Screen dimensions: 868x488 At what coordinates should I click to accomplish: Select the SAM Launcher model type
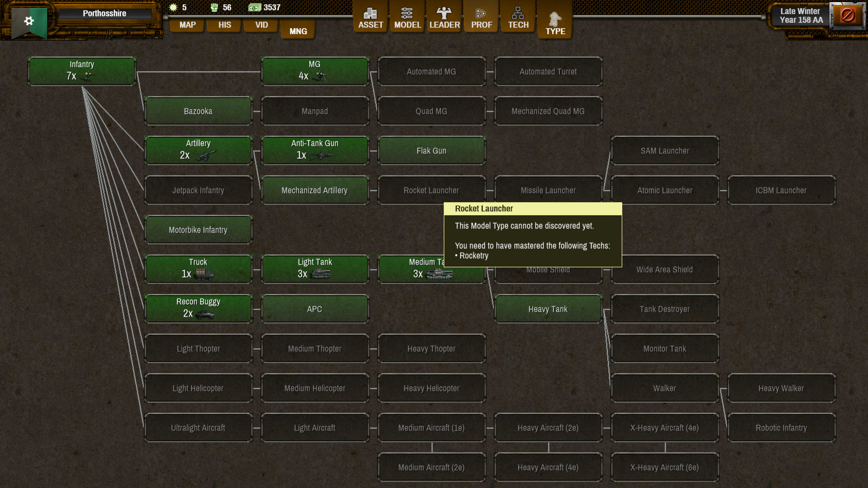[x=665, y=150]
